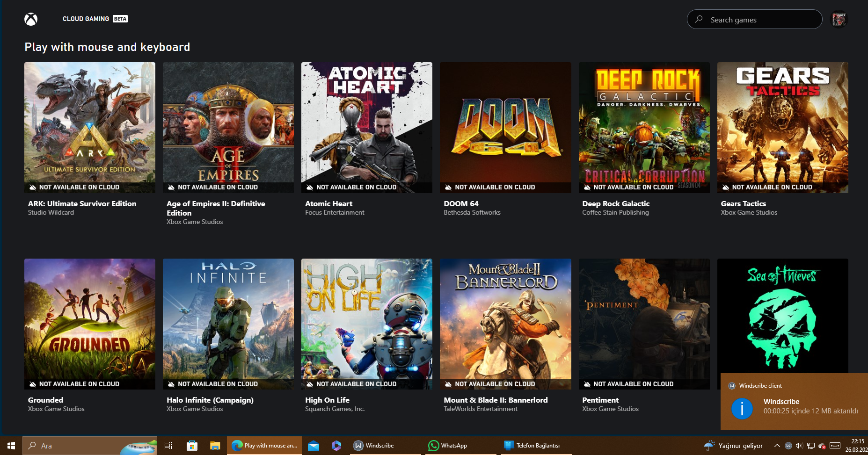
Task: Switch to Telefon Bağlantısı taskbar window
Action: coord(536,446)
